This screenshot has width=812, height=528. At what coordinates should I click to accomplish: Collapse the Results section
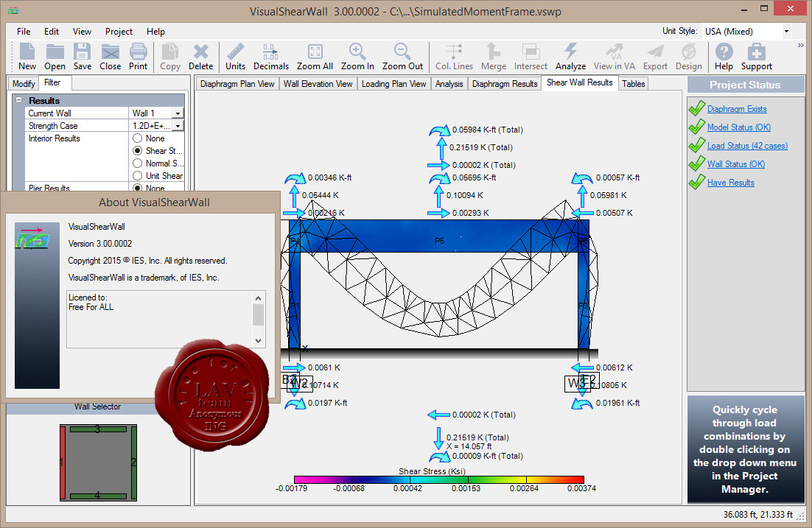19,100
